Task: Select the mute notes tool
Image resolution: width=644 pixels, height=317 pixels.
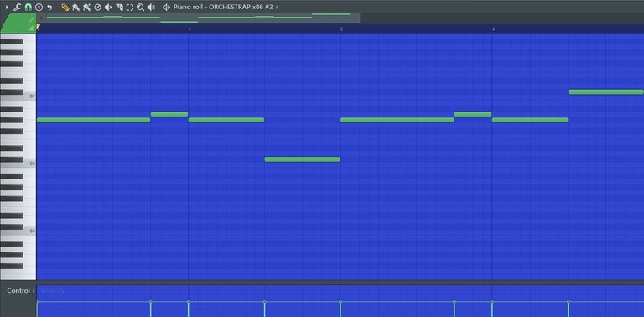Action: (108, 7)
